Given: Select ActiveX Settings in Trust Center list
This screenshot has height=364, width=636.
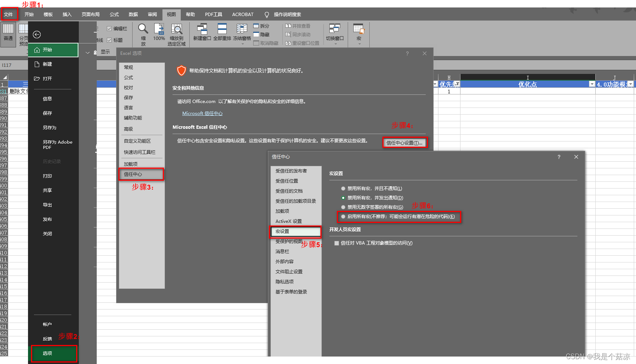Looking at the screenshot, I should click(x=296, y=221).
